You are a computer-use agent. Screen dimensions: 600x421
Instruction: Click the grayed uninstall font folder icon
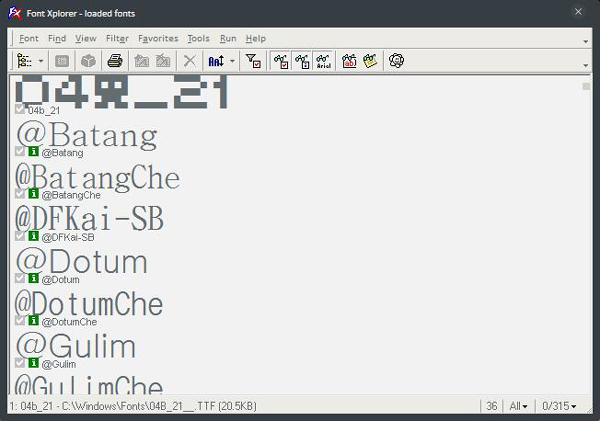click(163, 61)
